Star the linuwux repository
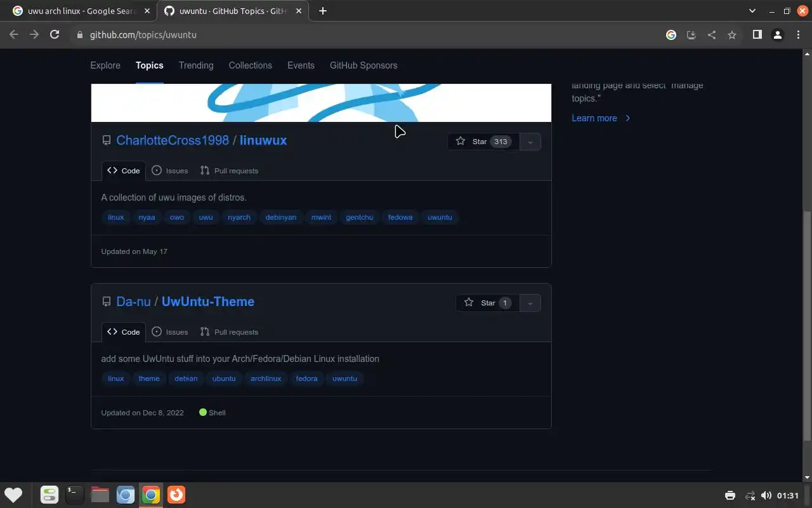This screenshot has height=508, width=812. click(x=483, y=142)
